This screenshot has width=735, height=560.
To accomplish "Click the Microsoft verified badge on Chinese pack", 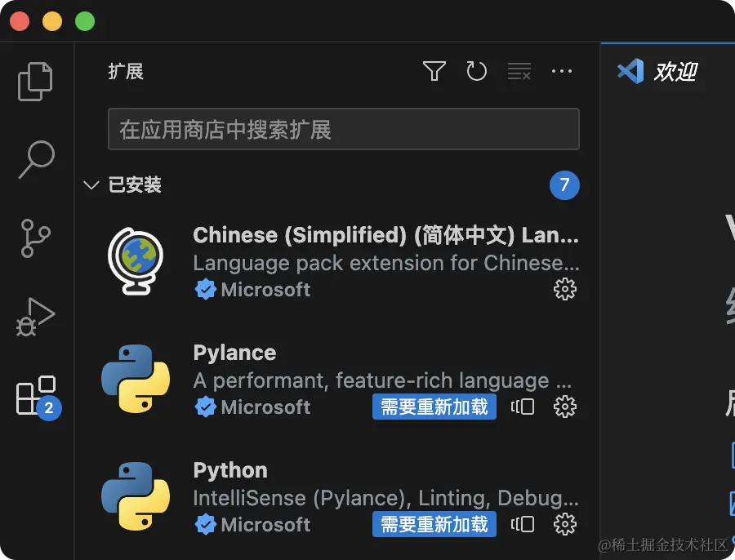I will tap(205, 290).
